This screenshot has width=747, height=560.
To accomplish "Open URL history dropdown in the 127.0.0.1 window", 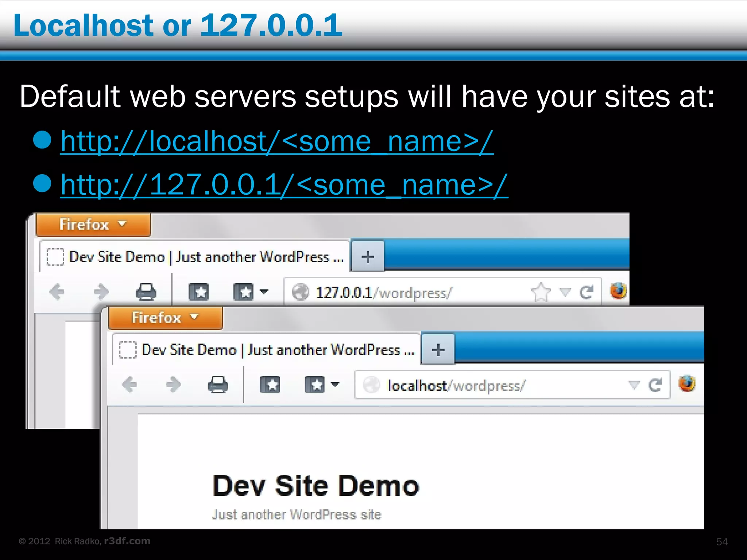I will click(x=565, y=292).
